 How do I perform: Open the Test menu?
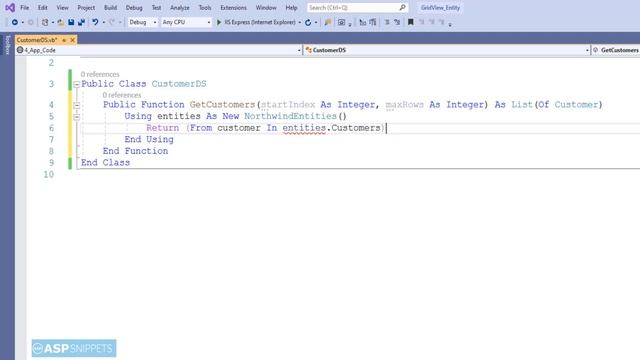coord(156,8)
